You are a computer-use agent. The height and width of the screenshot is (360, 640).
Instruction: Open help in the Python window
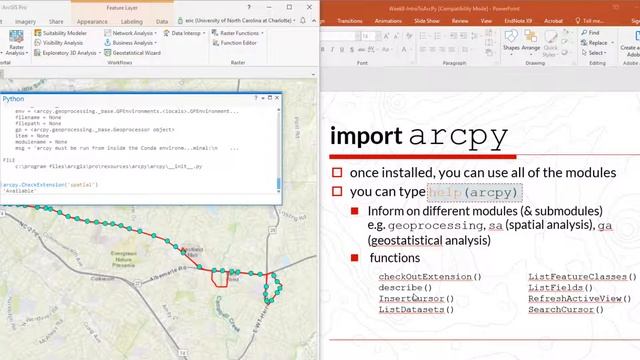click(x=256, y=98)
